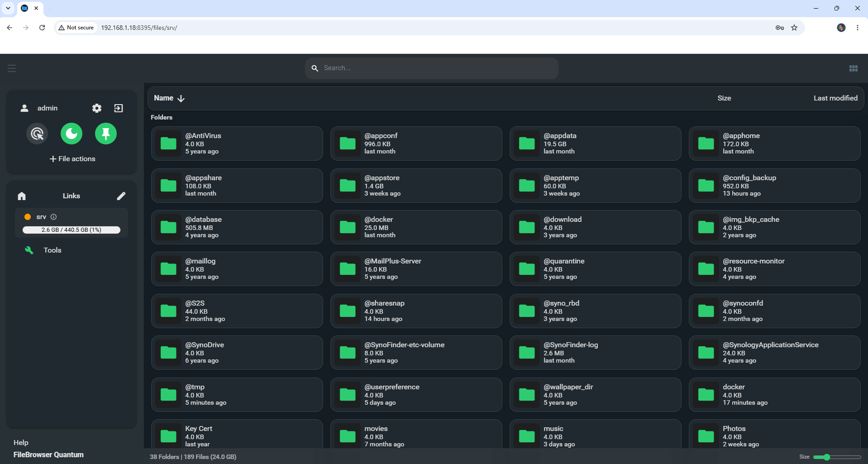
Task: Sort by Last modified column
Action: point(835,98)
